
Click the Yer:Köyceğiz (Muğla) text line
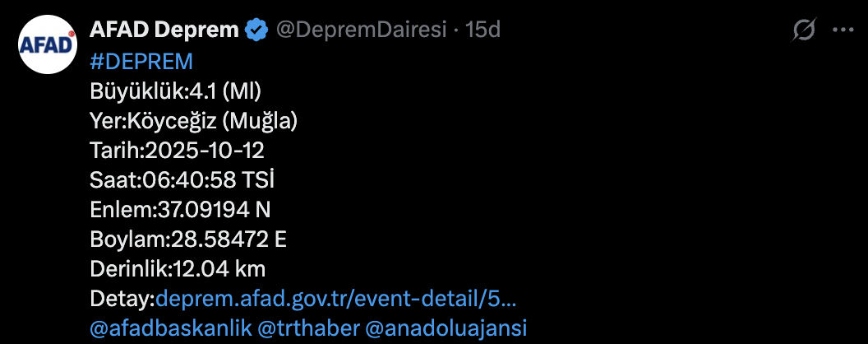pyautogui.click(x=193, y=121)
